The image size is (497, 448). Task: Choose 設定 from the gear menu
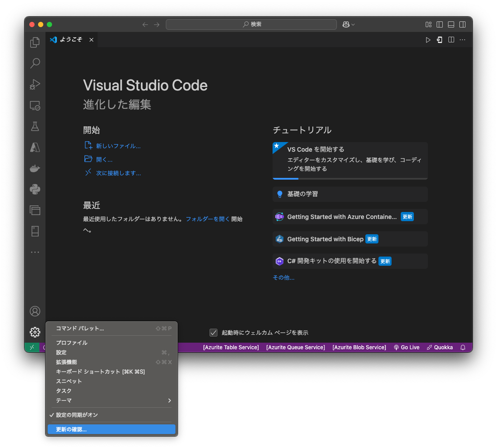[111, 352]
